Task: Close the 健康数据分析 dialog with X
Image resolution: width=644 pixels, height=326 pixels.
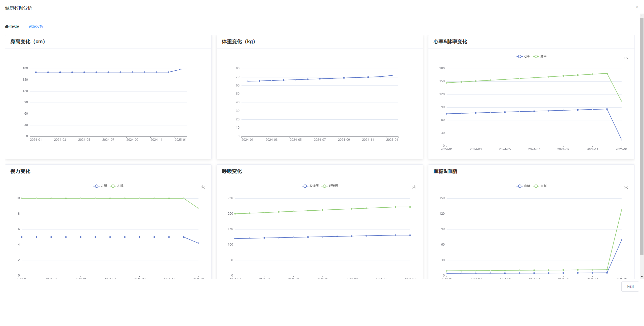Action: pyautogui.click(x=637, y=7)
